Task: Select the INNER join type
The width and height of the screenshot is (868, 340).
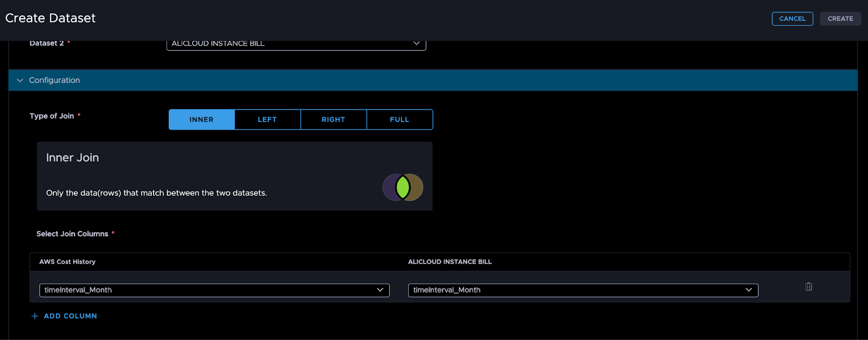Action: [202, 120]
